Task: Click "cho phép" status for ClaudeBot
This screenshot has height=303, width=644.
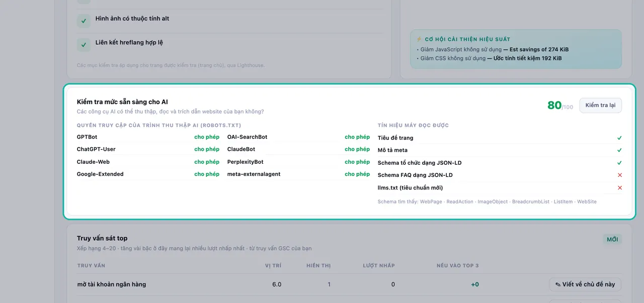Action: [357, 149]
